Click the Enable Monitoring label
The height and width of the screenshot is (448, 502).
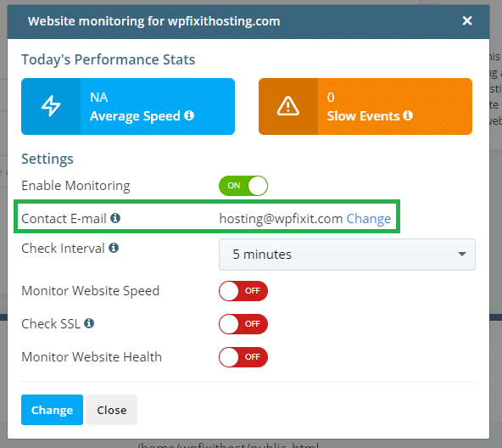(75, 186)
